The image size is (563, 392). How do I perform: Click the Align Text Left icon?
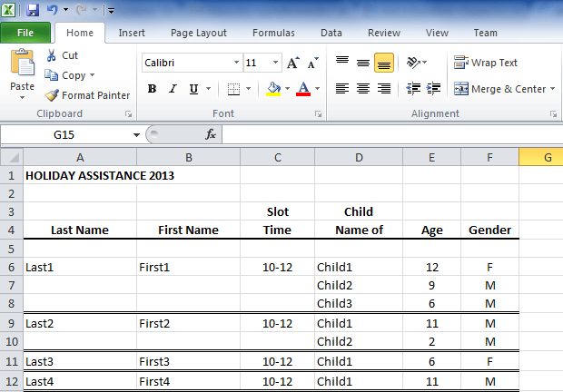pyautogui.click(x=342, y=89)
